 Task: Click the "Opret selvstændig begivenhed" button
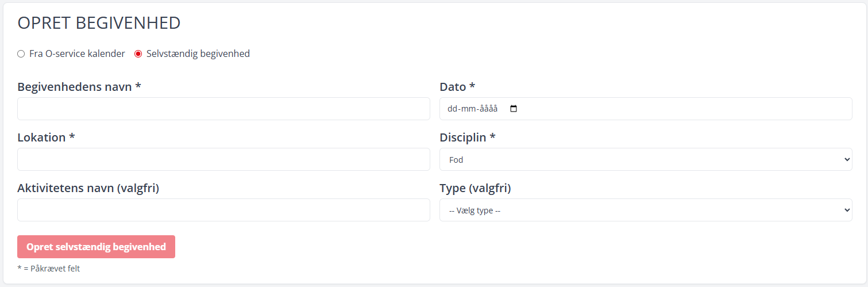[x=96, y=247]
